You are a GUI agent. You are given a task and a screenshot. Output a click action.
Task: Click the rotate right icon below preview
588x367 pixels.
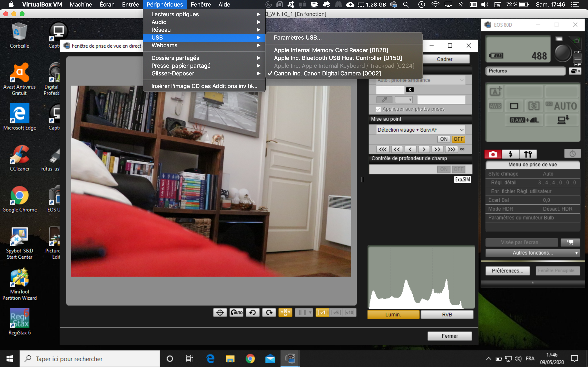(x=269, y=312)
